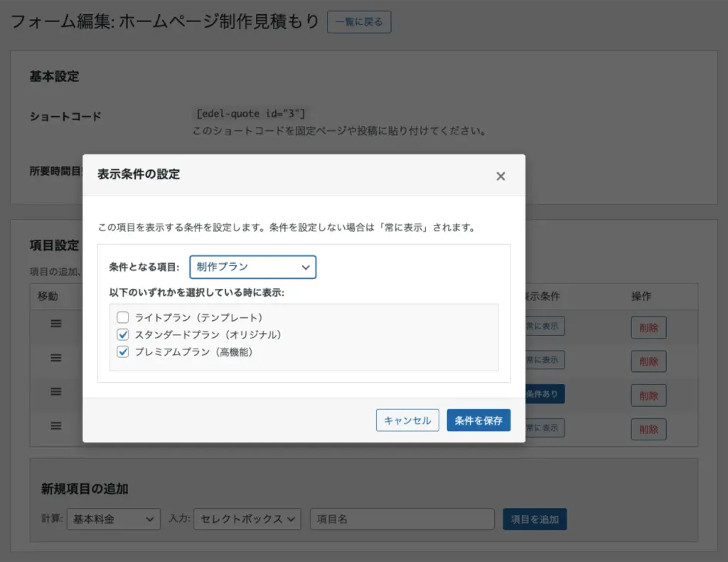The image size is (728, 562).
Task: Click the drag handle in the second item row
Action: (56, 358)
